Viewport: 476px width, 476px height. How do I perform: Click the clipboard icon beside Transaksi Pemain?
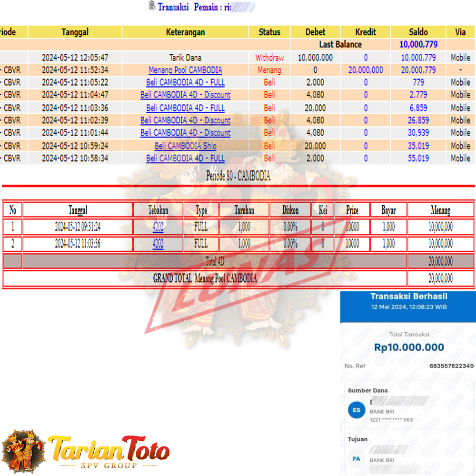tap(152, 6)
